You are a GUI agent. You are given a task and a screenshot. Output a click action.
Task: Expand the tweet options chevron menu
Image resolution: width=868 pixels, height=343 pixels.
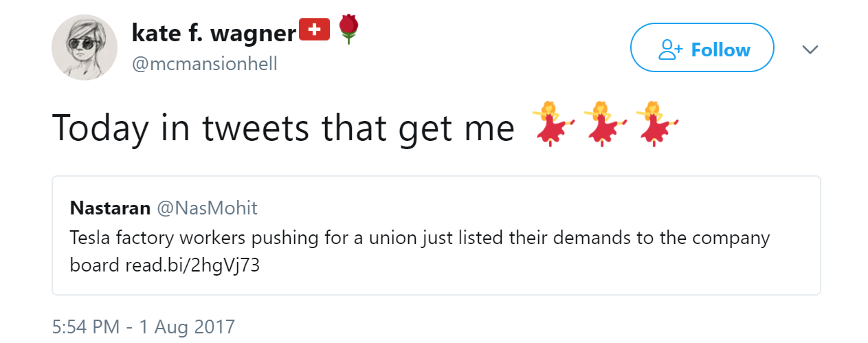[x=810, y=49]
